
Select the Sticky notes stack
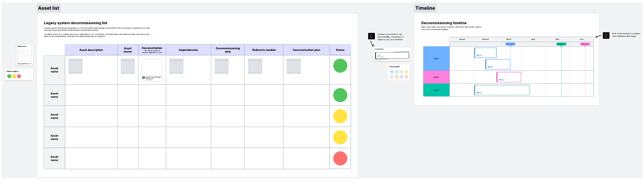pyautogui.click(x=24, y=56)
